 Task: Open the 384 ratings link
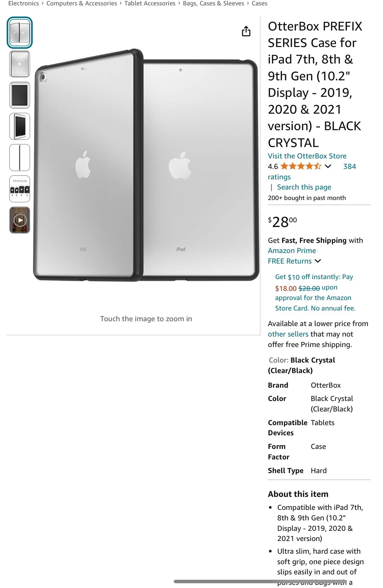point(312,172)
